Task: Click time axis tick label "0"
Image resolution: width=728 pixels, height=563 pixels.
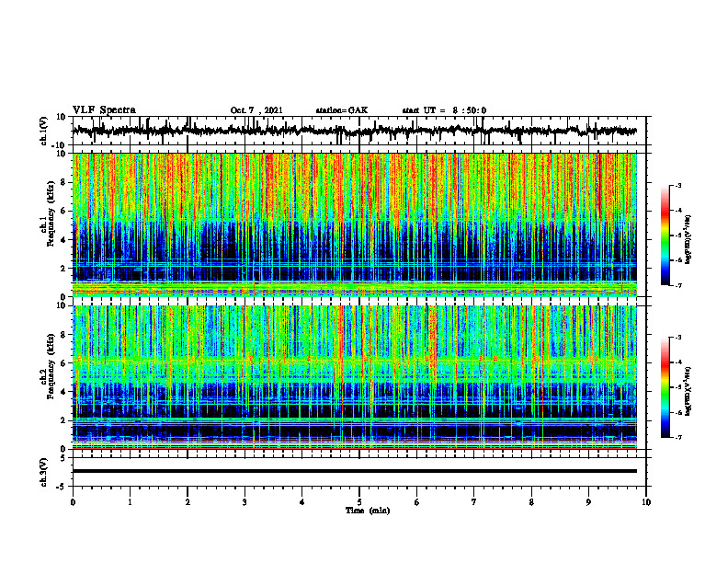Action: [73, 502]
